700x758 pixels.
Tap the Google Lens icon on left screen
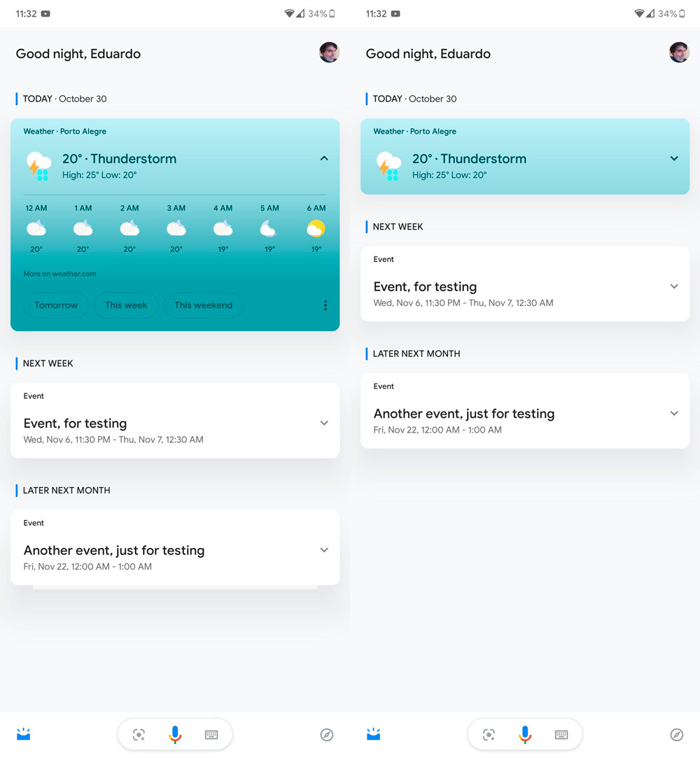139,734
